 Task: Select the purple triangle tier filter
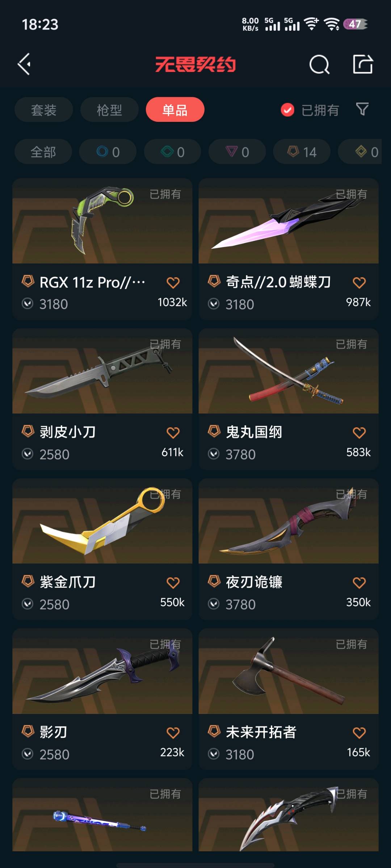click(237, 152)
